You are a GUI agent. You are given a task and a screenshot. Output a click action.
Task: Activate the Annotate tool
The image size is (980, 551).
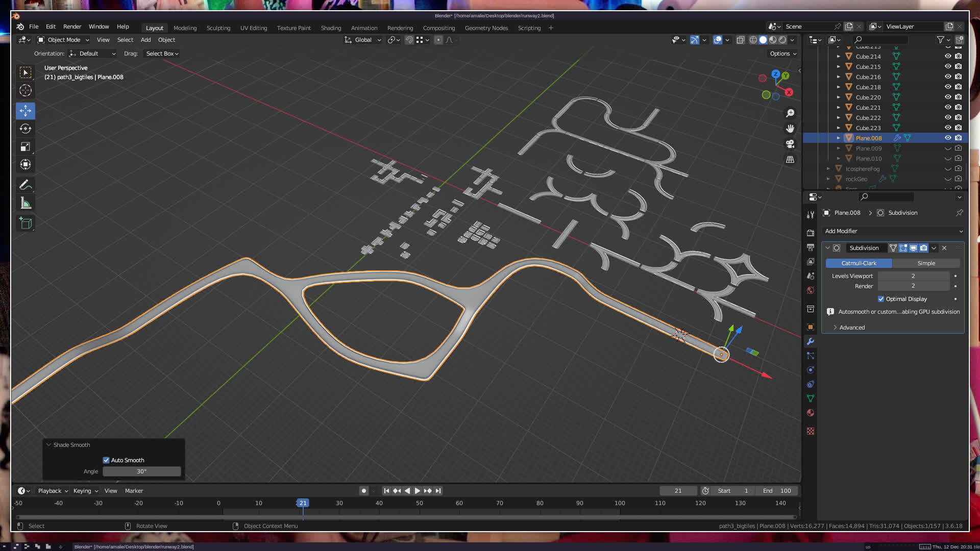pos(26,185)
